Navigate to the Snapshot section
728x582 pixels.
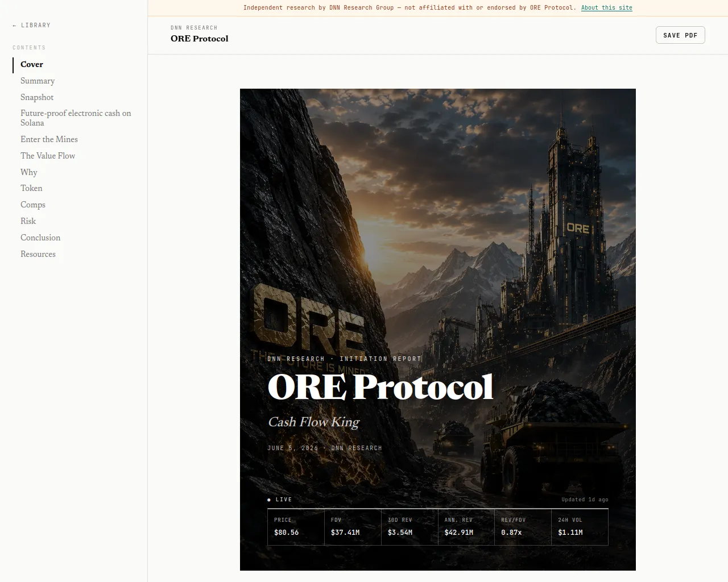point(37,97)
